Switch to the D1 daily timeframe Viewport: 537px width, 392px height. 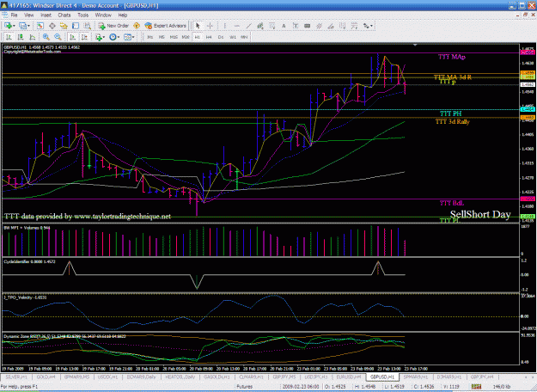(x=221, y=37)
